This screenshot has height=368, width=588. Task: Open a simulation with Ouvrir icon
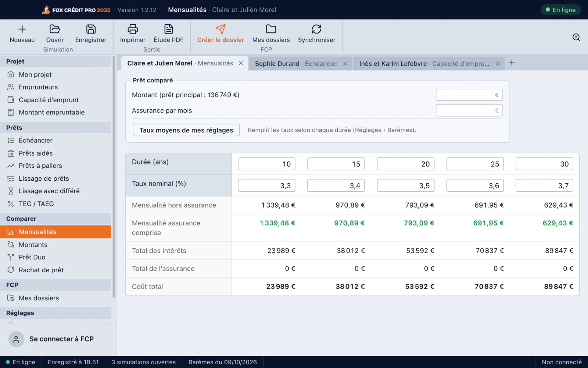[55, 29]
